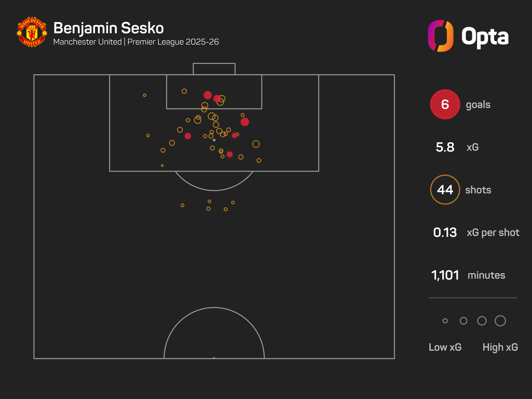Viewport: 532px width, 399px height.
Task: Click the Benjamin Sesko title text
Action: tap(109, 28)
